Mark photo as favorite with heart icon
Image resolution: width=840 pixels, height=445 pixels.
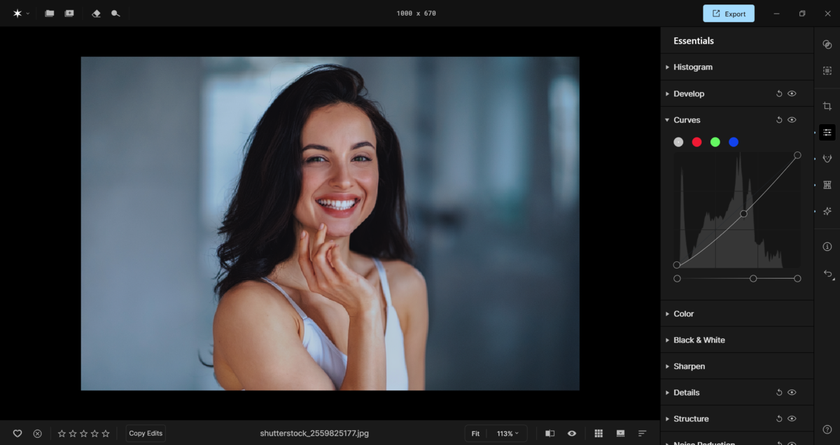click(17, 433)
